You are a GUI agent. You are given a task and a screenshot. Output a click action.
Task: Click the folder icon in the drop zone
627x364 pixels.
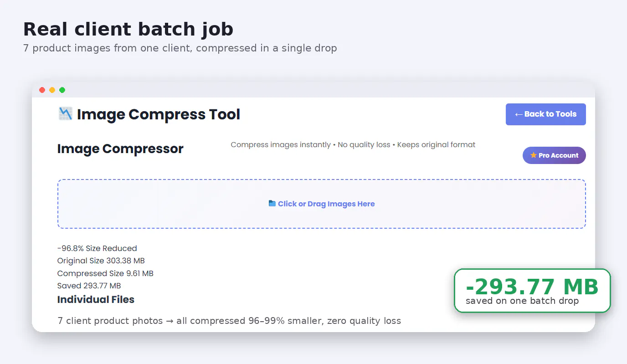272,204
